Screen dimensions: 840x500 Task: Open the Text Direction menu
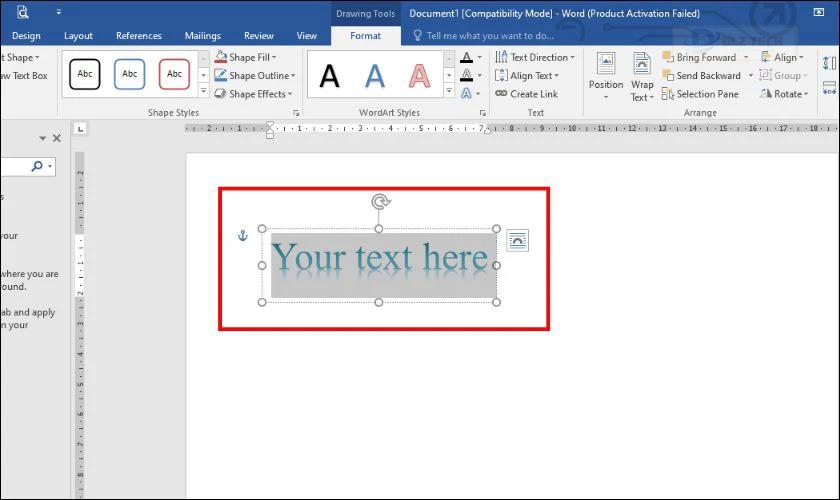point(535,57)
